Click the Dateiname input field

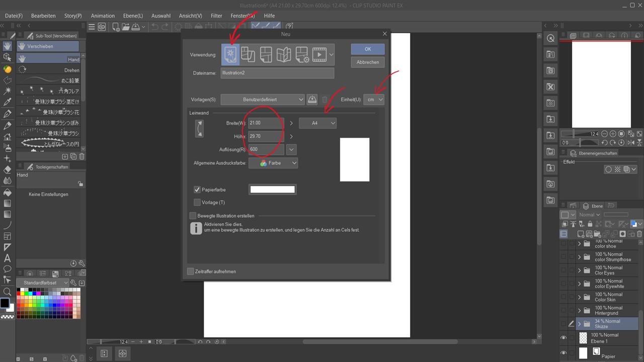point(277,73)
